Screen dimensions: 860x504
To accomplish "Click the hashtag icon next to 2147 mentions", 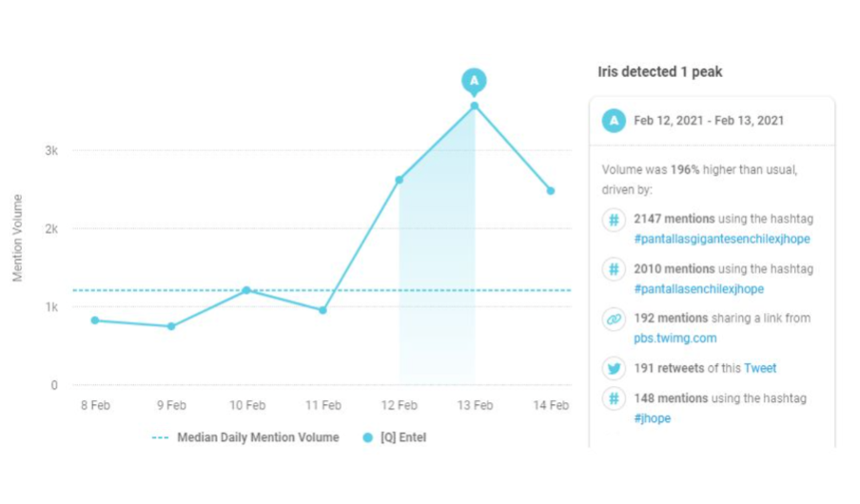I will [614, 220].
